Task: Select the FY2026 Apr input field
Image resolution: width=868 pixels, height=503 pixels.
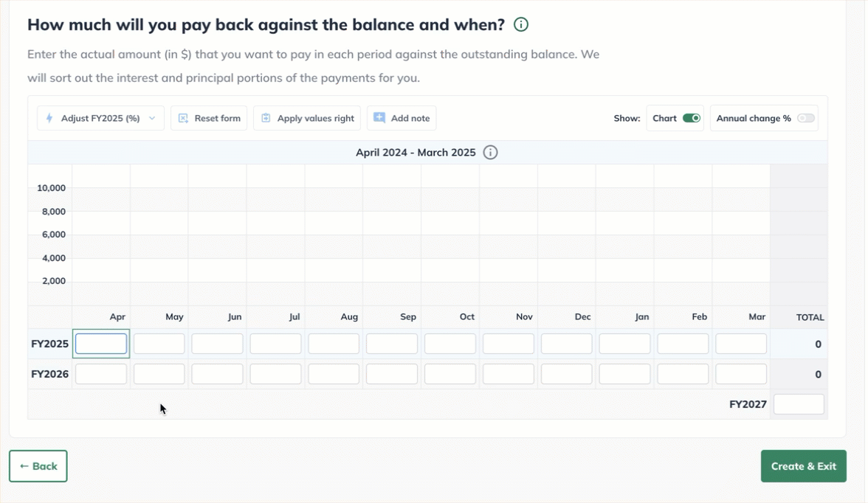Action: pos(101,374)
